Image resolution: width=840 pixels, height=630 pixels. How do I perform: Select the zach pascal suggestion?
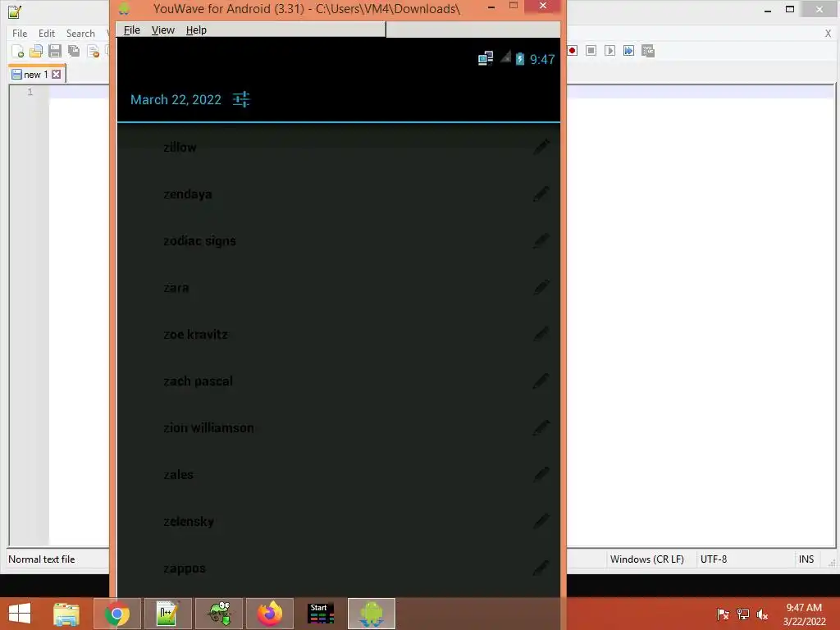198,381
